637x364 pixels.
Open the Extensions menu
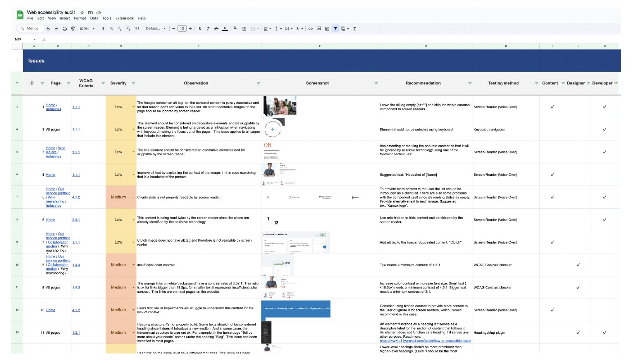click(124, 18)
